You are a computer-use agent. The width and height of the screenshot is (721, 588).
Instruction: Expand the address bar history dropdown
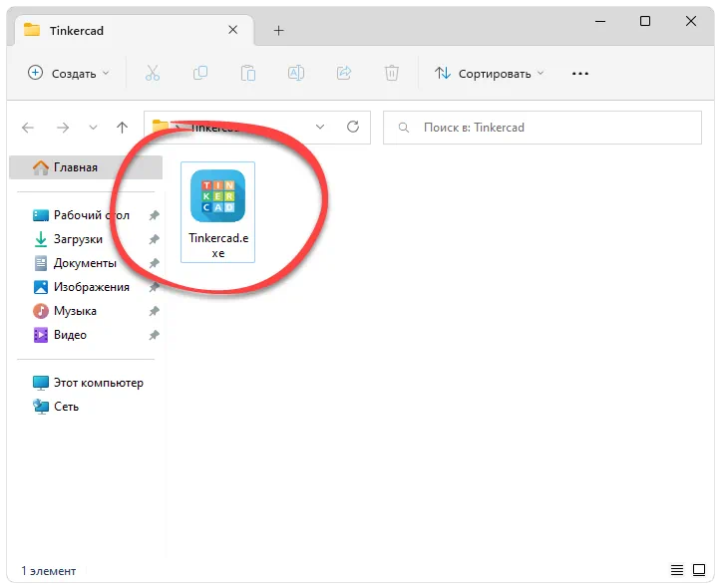[x=320, y=127]
